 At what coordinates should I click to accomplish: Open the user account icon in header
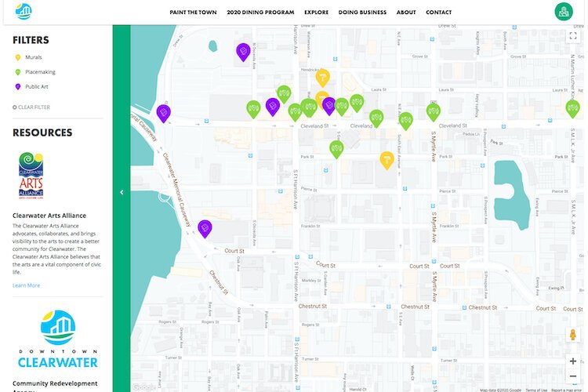(x=563, y=12)
